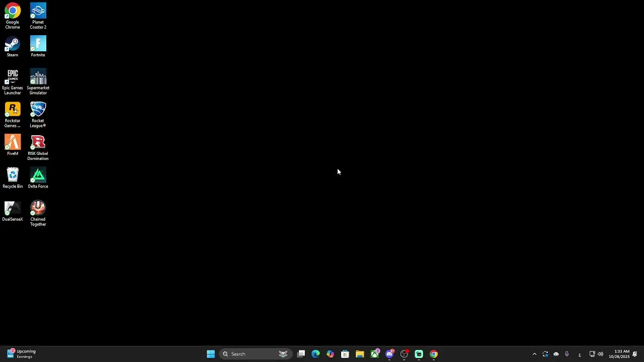This screenshot has height=362, width=644.
Task: Launch Microsoft Edge from the taskbar
Action: click(x=315, y=354)
